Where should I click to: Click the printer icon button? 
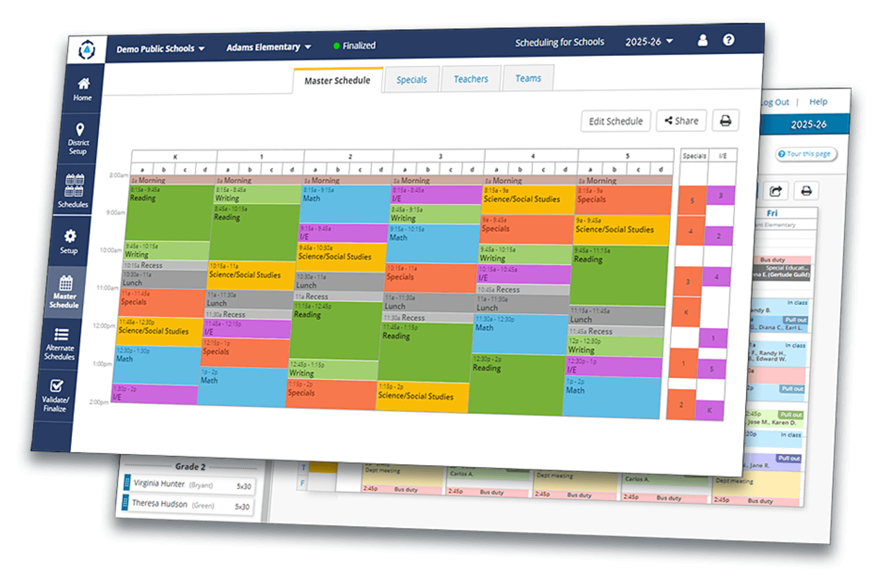pos(725,121)
